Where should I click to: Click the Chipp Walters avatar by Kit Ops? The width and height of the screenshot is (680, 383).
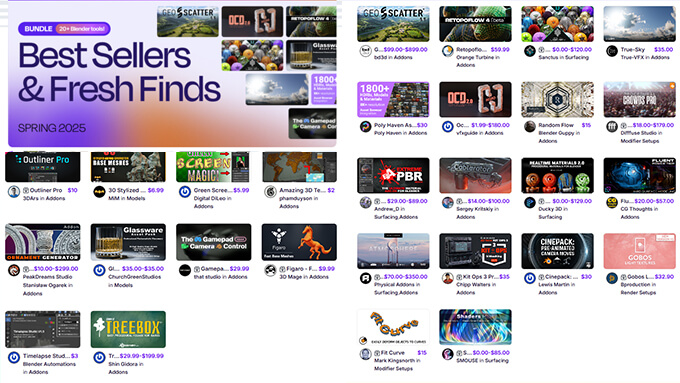coord(448,278)
